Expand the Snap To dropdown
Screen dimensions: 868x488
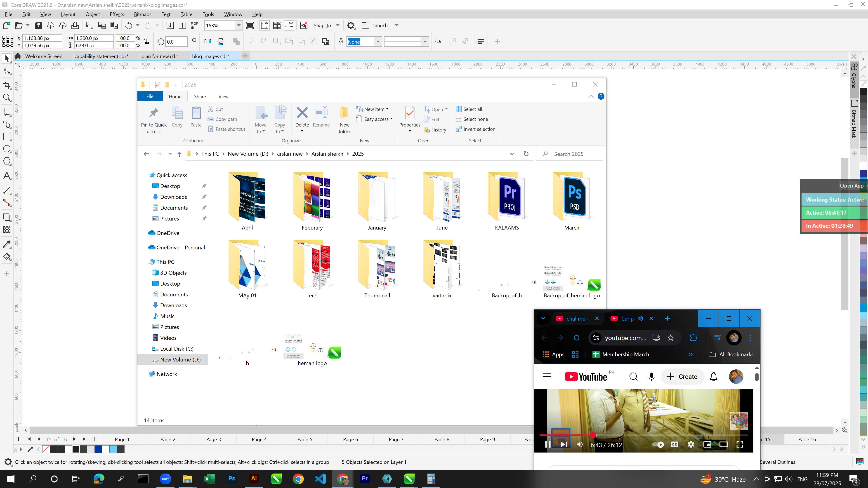pyautogui.click(x=338, y=25)
